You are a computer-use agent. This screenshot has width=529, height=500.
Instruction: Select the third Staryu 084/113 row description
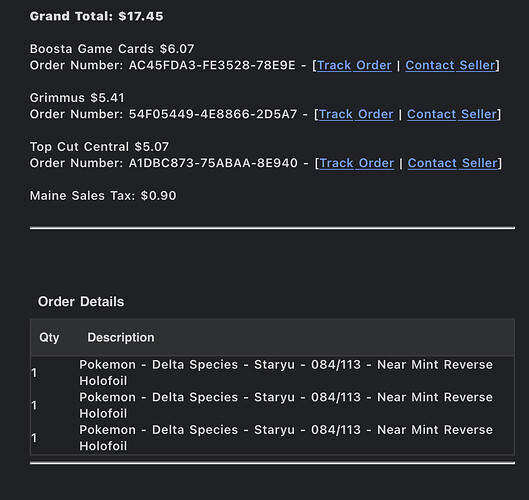[286, 438]
